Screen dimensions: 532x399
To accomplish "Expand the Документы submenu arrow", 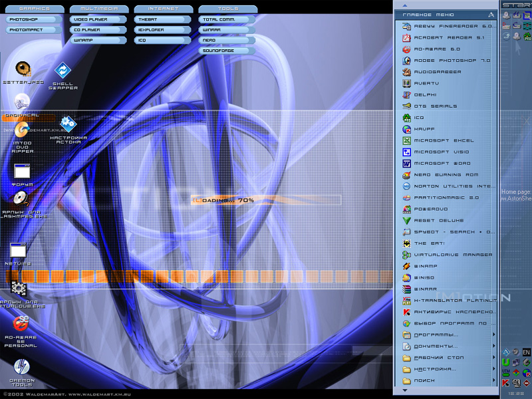I will point(493,346).
